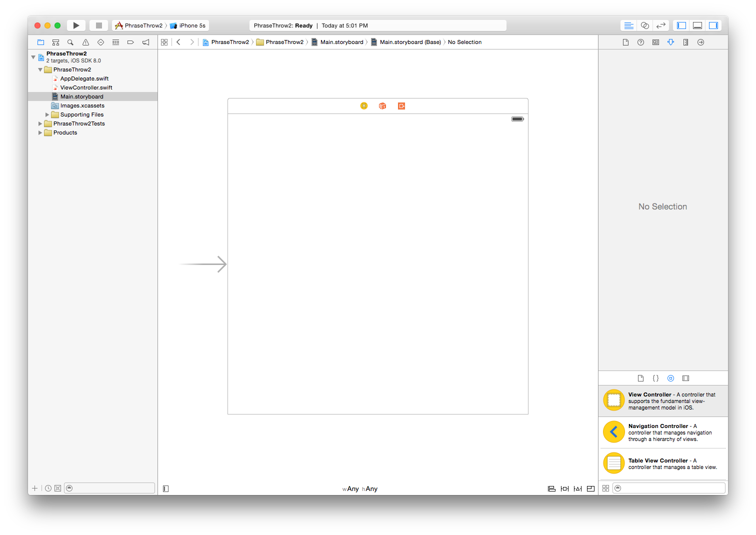
Task: Run the PhraseThrow2 project with Play button
Action: click(x=76, y=25)
